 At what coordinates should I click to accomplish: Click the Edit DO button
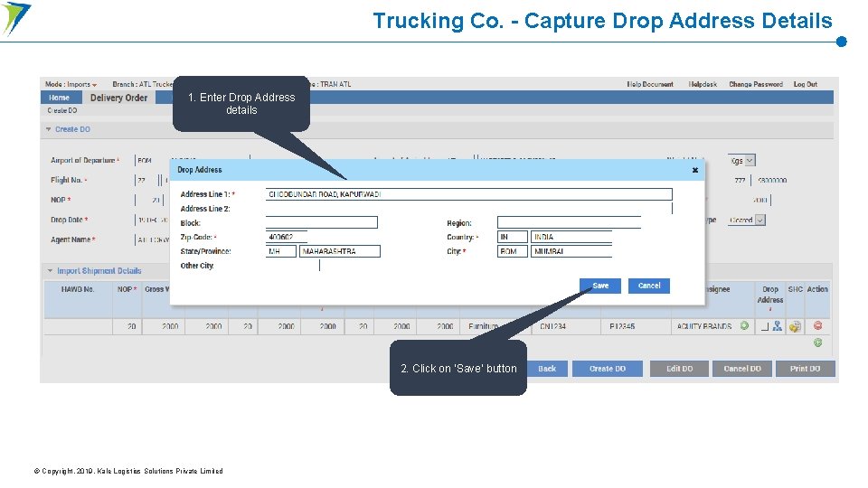679,369
